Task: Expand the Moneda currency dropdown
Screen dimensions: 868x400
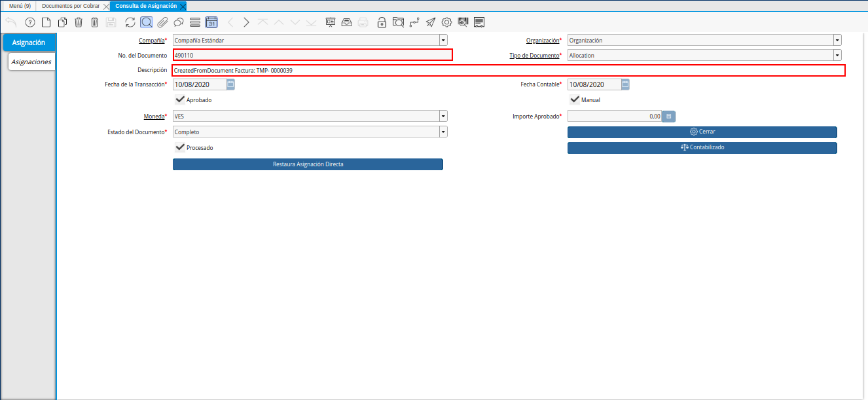Action: click(x=443, y=116)
